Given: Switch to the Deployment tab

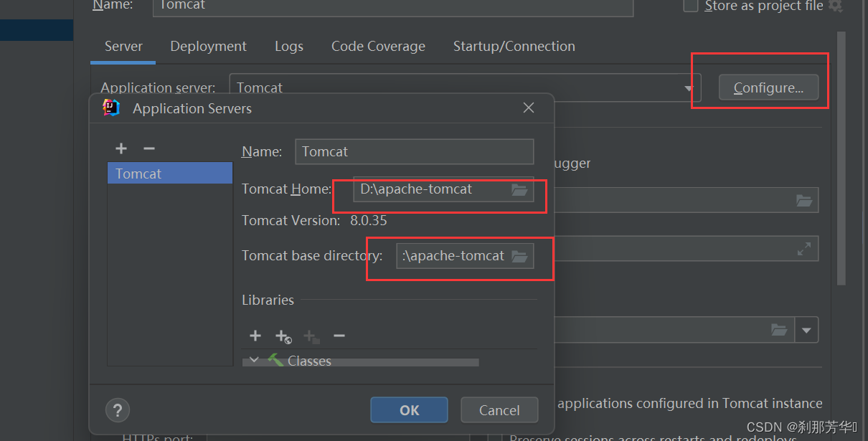Looking at the screenshot, I should pyautogui.click(x=208, y=47).
